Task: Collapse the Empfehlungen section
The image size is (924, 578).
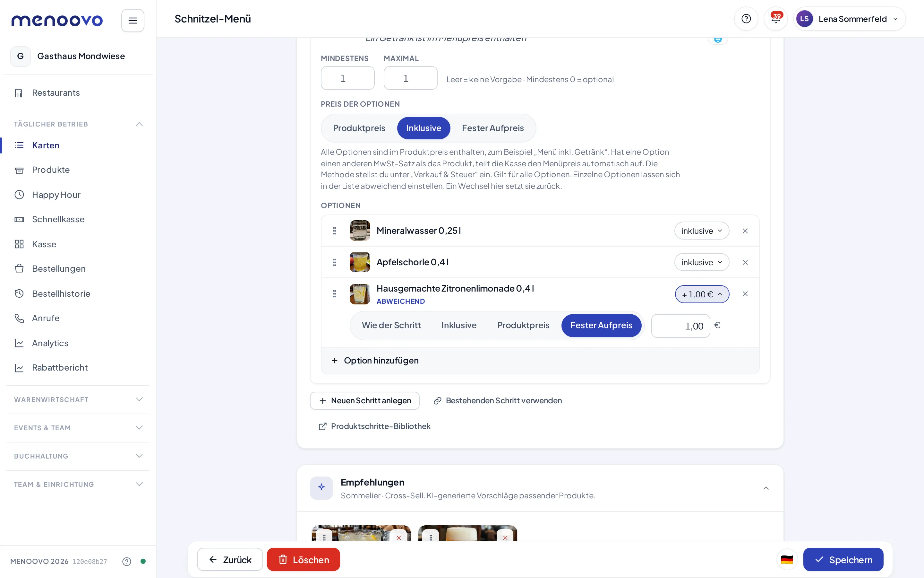Action: click(x=766, y=488)
